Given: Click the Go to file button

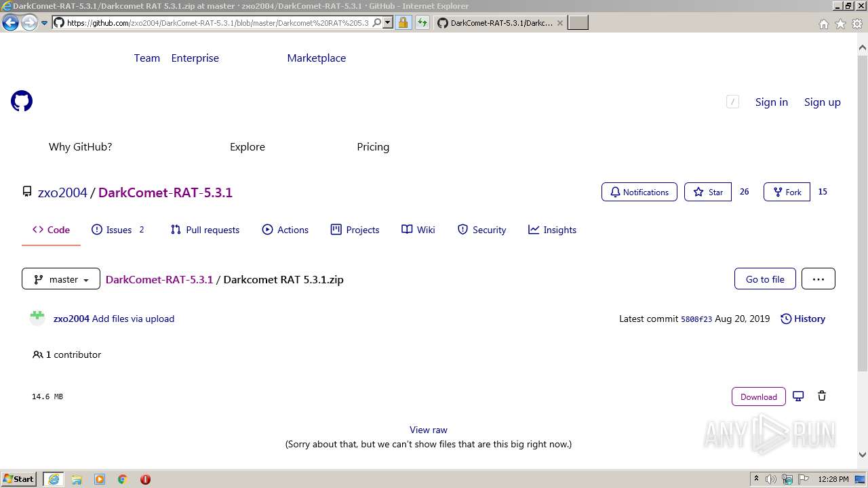Looking at the screenshot, I should (765, 279).
